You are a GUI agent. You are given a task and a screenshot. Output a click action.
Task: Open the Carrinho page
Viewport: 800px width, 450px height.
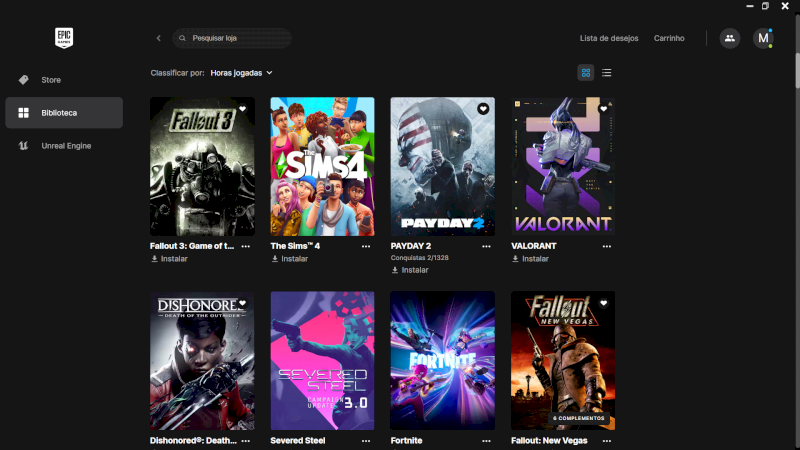(669, 38)
